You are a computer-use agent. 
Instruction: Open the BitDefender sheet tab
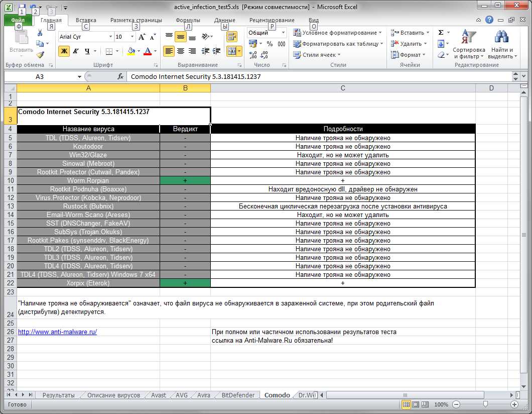pyautogui.click(x=238, y=395)
